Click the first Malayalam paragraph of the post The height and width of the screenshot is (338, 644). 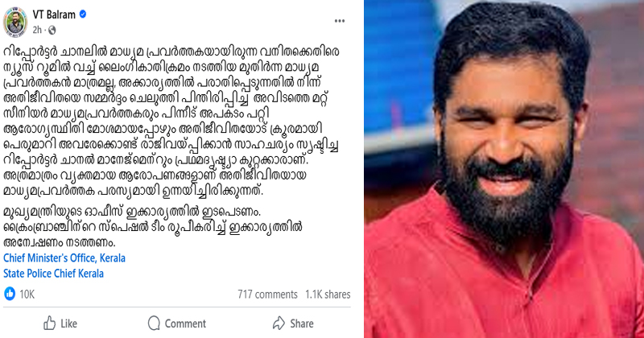click(171, 122)
